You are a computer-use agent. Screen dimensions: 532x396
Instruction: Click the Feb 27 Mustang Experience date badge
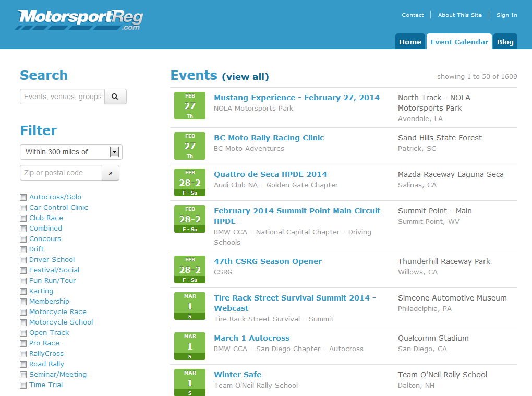tap(190, 105)
